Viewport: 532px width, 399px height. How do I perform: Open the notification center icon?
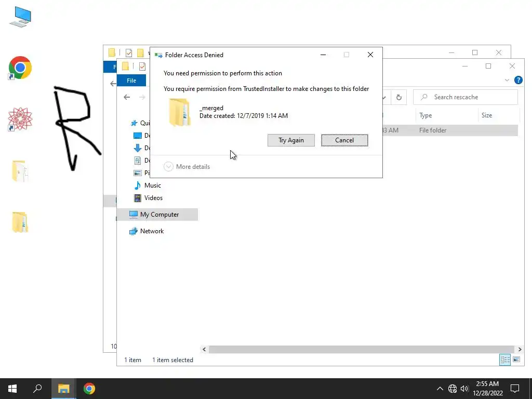515,389
